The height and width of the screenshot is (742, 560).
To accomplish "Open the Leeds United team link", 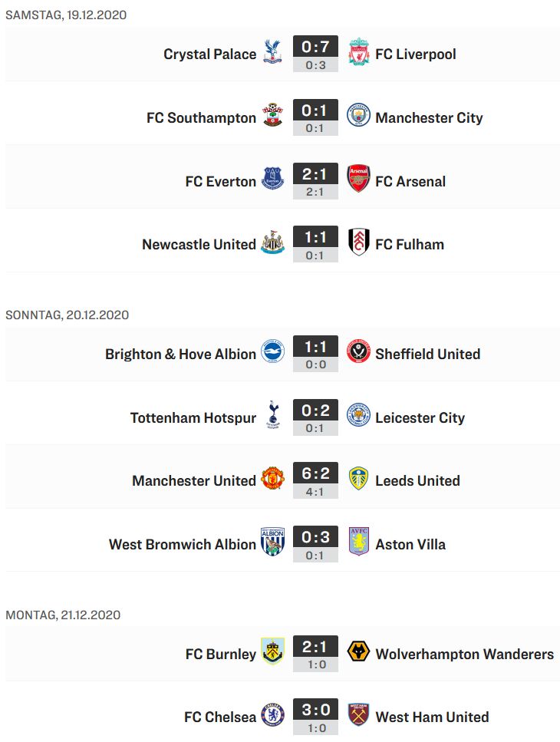I will (x=417, y=481).
